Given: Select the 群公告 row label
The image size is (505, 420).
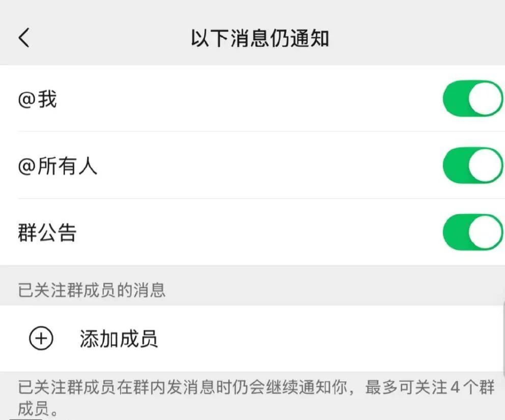Looking at the screenshot, I should click(x=47, y=233).
